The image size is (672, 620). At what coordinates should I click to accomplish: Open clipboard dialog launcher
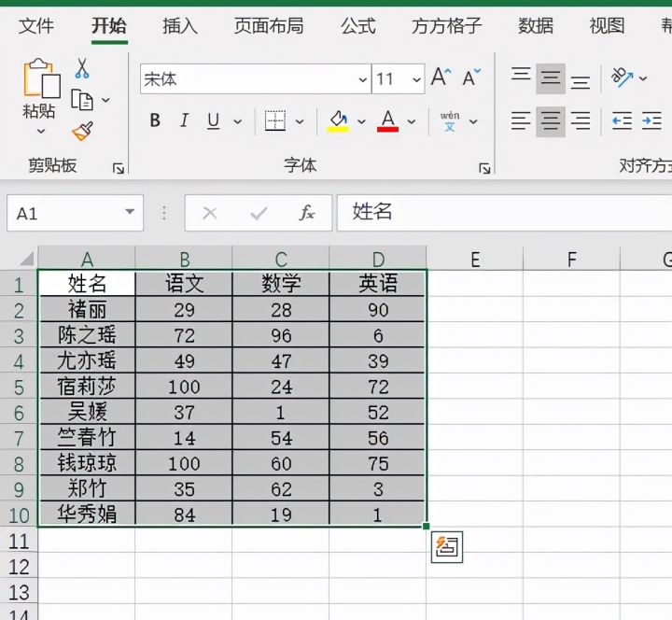coord(119,168)
